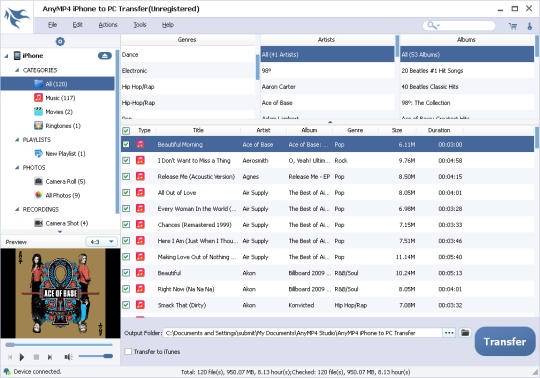Click the output folder path field
This screenshot has width=540, height=378.
(302, 333)
